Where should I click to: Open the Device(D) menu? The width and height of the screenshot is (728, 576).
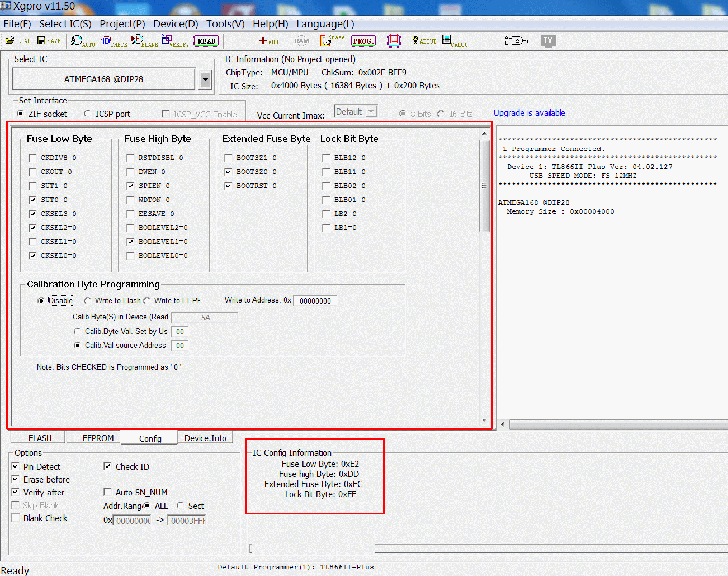176,24
